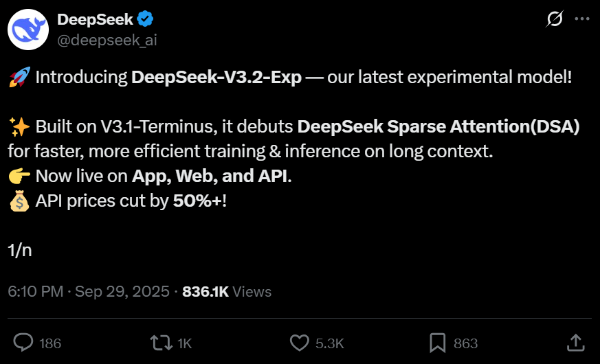Screen dimensions: 600x364
Task: Open the three-dot more options menu
Action: coord(581,20)
